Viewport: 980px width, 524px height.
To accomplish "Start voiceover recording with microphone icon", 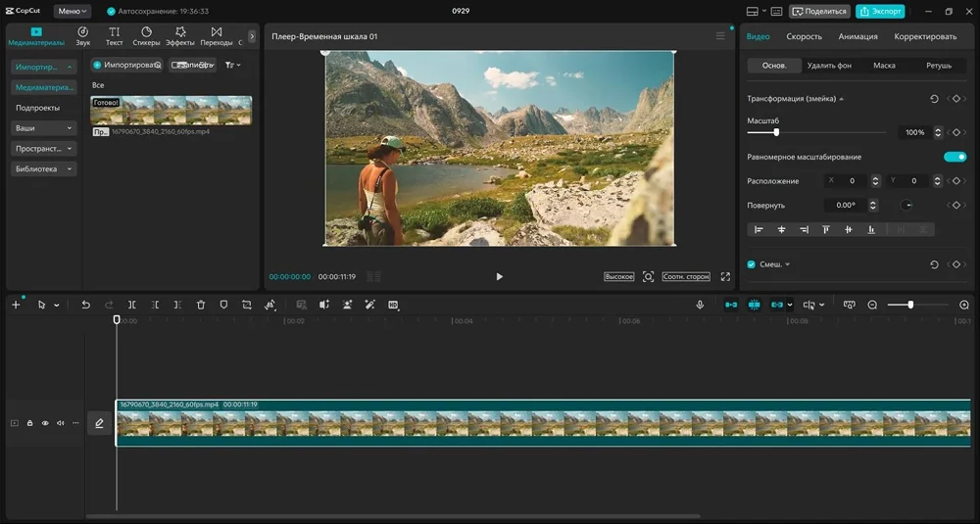I will tap(700, 305).
